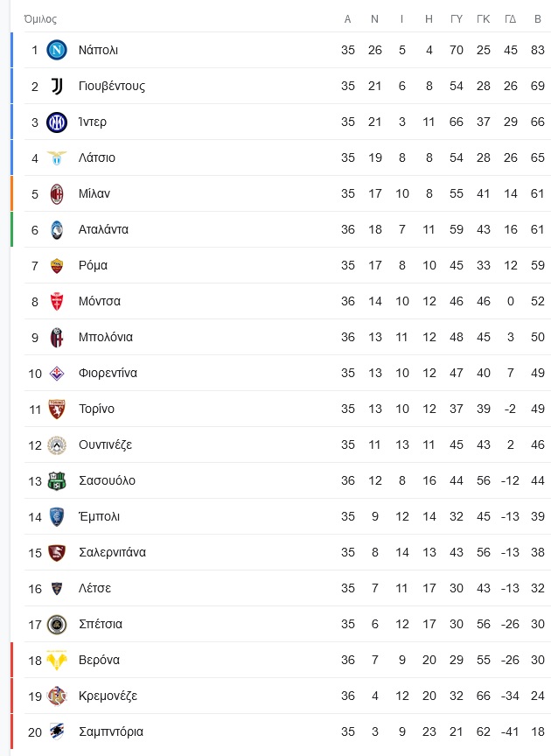Click the Lazio eagle crest icon
The width and height of the screenshot is (551, 756).
tap(56, 157)
